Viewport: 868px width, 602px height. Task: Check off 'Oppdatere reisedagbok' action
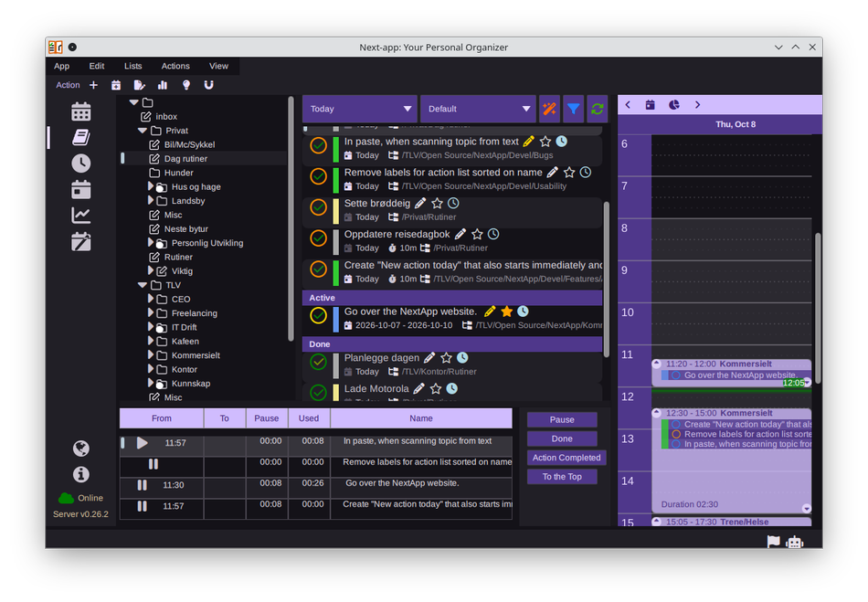pos(318,238)
